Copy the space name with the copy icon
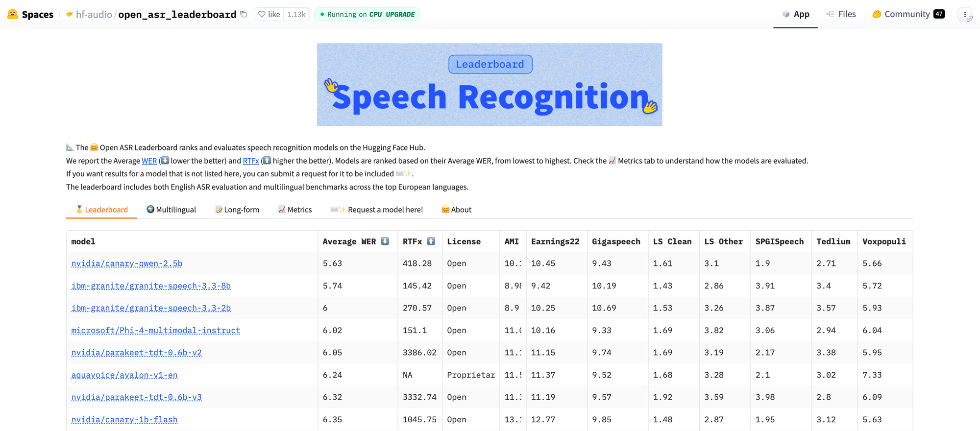 pyautogui.click(x=244, y=14)
